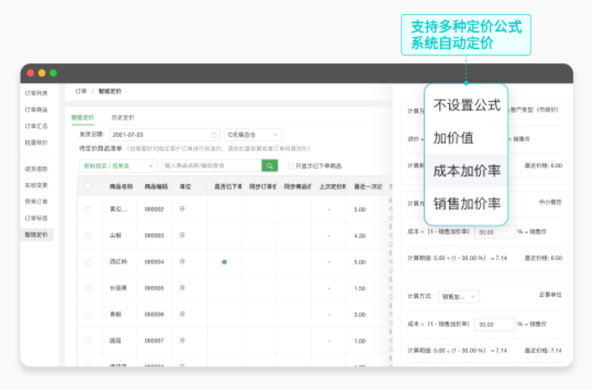
Task: Open 异常订单 in the sidebar
Action: [36, 202]
